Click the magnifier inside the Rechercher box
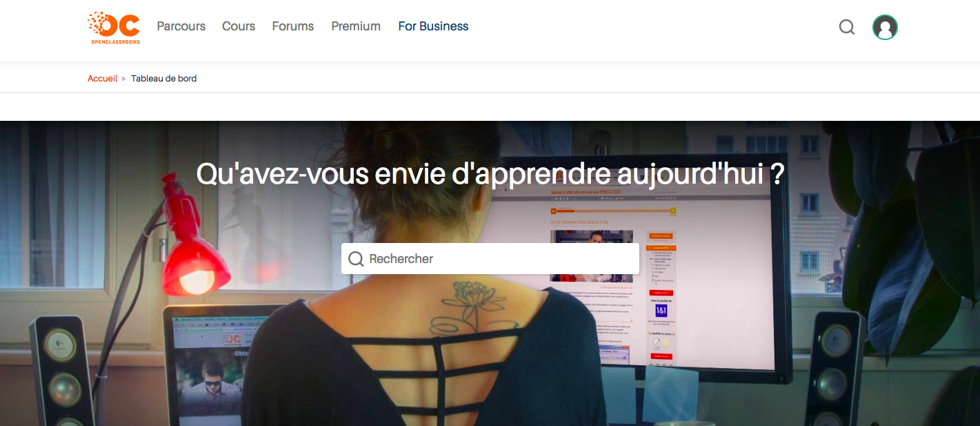This screenshot has width=980, height=426. coord(356,259)
